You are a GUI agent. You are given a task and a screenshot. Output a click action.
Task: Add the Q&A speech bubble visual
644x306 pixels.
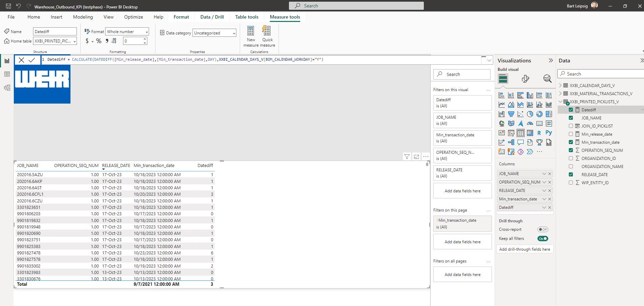521,142
